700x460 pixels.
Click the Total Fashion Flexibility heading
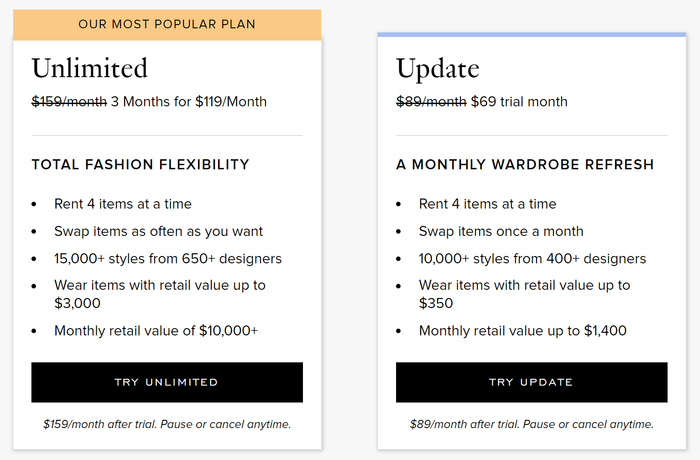coord(140,164)
